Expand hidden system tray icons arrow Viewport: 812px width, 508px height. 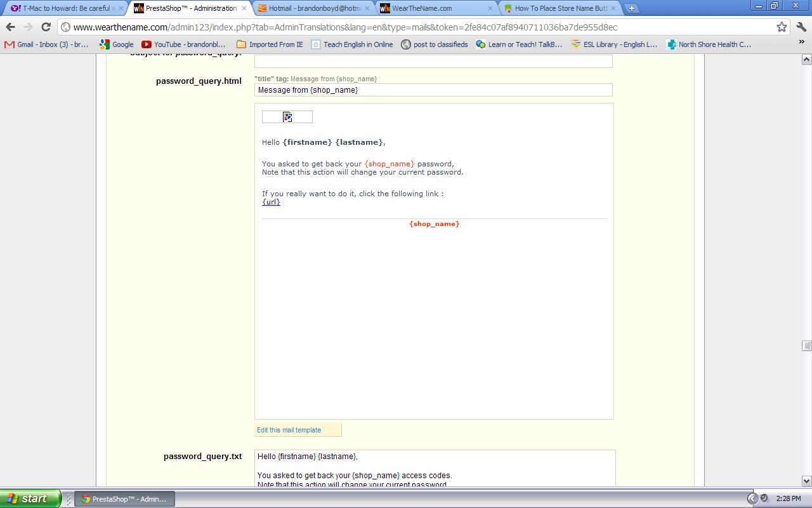[x=752, y=498]
